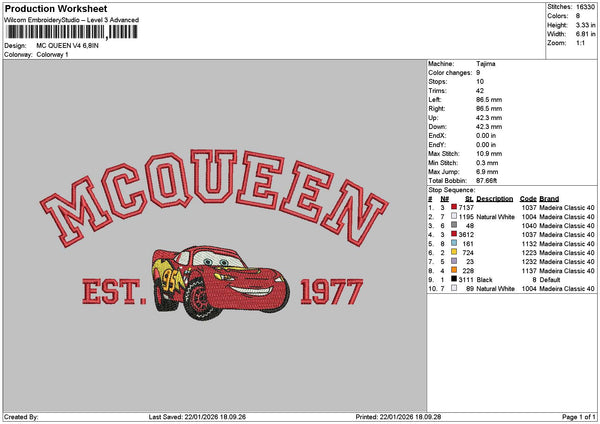Click the Lightning McQueen car in the preview
600x424 pixels.
(x=220, y=282)
